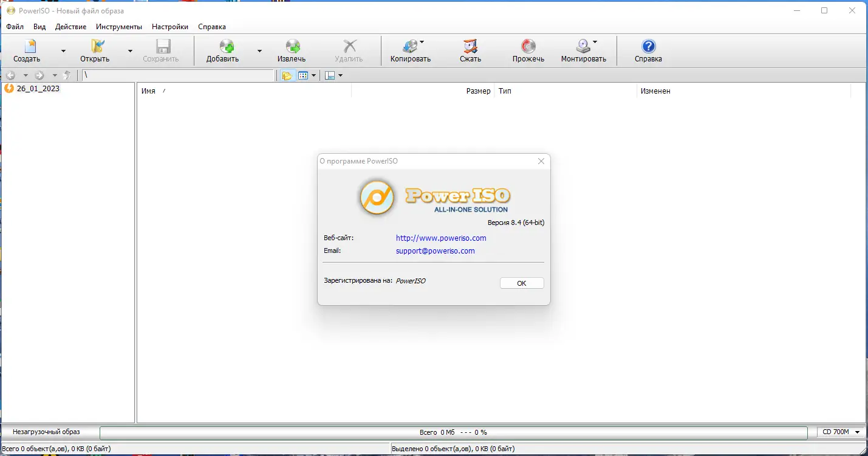Image resolution: width=868 pixels, height=456 pixels.
Task: Open the Действие menu
Action: coord(70,27)
